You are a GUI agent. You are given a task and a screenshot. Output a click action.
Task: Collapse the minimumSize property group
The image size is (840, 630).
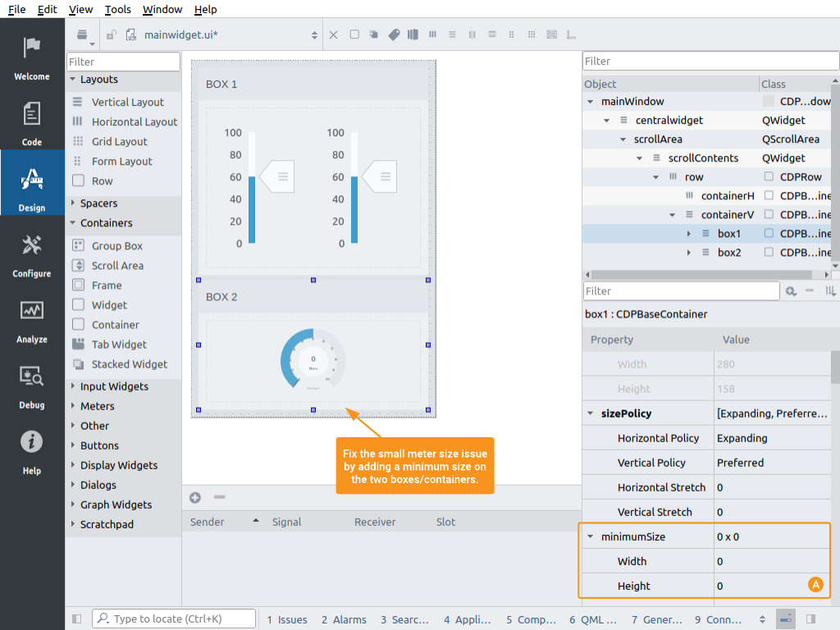(x=591, y=536)
